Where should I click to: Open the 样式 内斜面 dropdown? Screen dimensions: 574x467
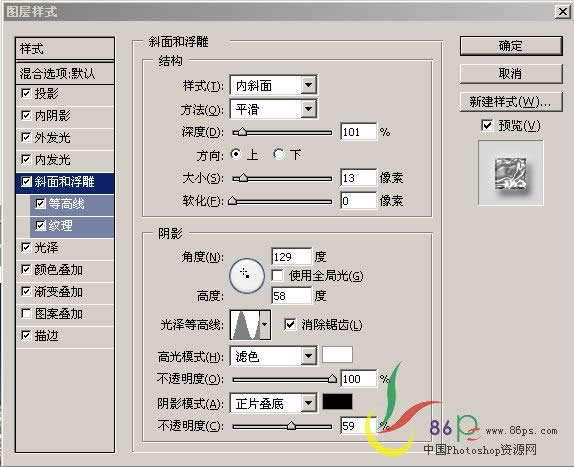tap(273, 86)
